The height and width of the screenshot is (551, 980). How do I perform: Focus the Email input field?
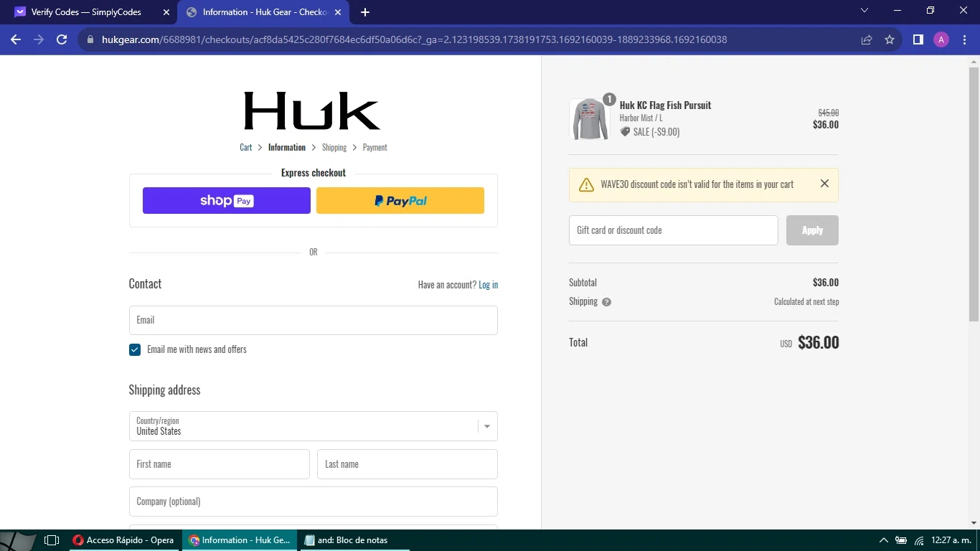[x=314, y=320]
